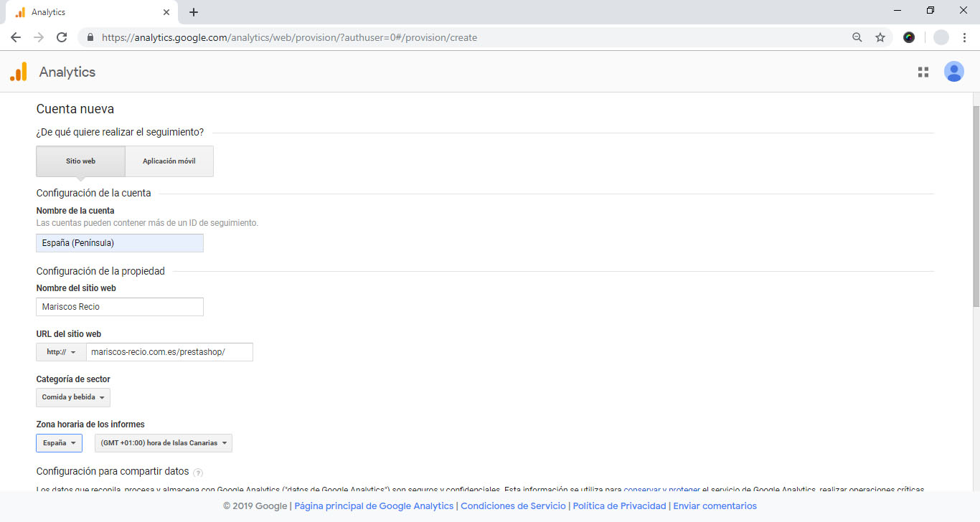Open the http:// protocol dropdown
Image resolution: width=980 pixels, height=522 pixels.
click(61, 352)
